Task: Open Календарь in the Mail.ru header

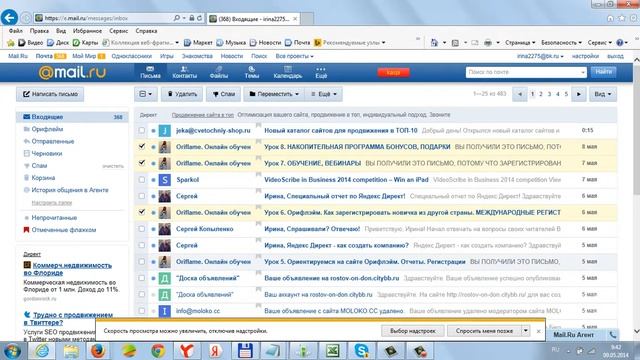Action: tap(288, 72)
